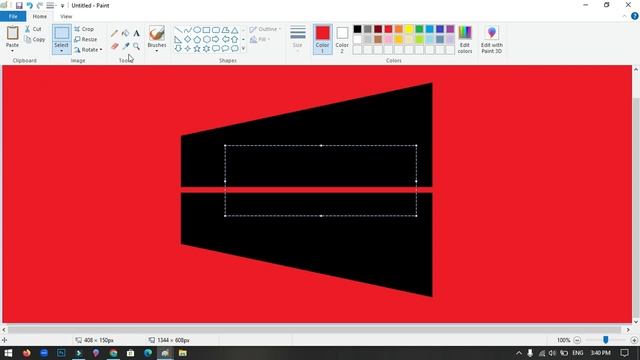The height and width of the screenshot is (360, 640).
Task: Click the horizontal canvas scrollbar
Action: pos(314,329)
